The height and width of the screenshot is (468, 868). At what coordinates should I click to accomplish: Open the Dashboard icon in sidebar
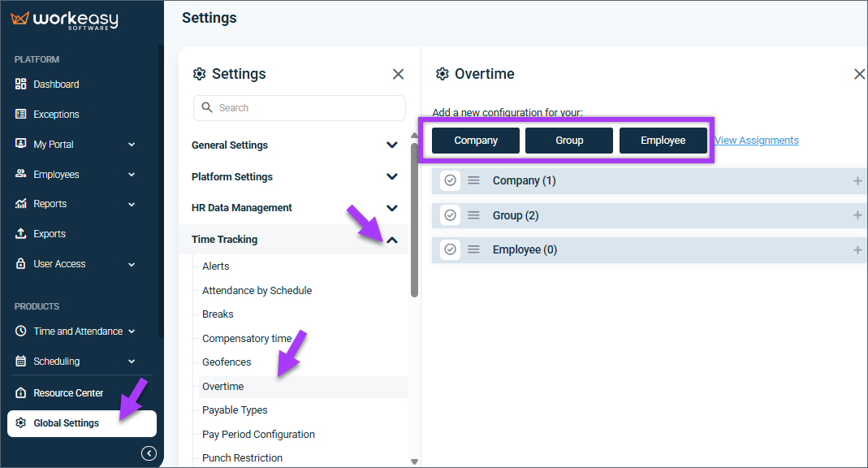point(20,84)
